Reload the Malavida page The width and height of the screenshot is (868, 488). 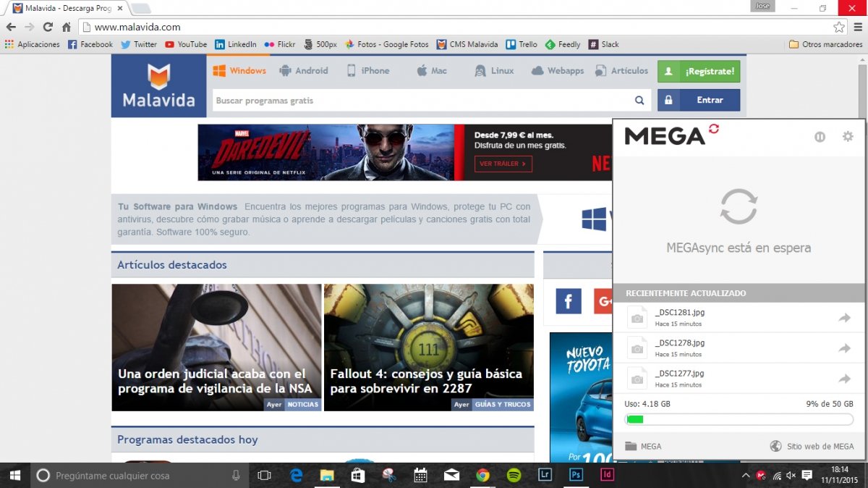pyautogui.click(x=48, y=27)
